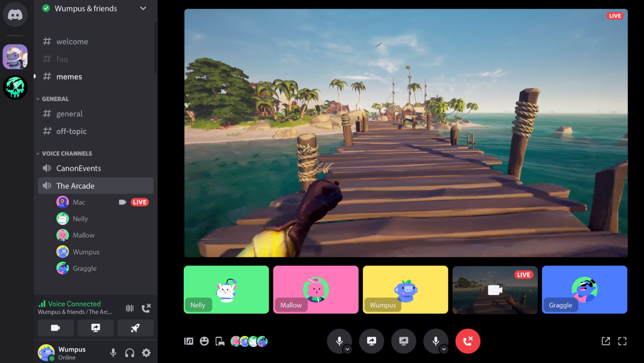Viewport: 644px width, 363px height.
Task: Click Nelly in the voice member list
Action: 80,219
